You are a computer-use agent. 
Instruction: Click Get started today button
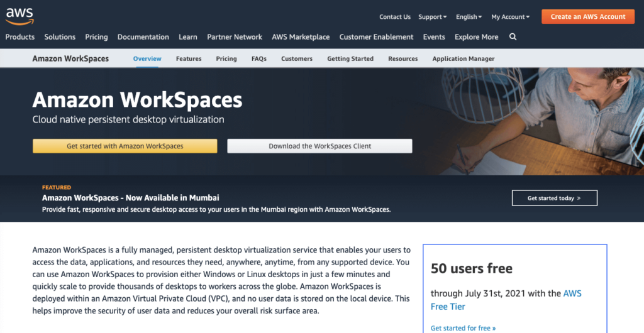pyautogui.click(x=555, y=198)
